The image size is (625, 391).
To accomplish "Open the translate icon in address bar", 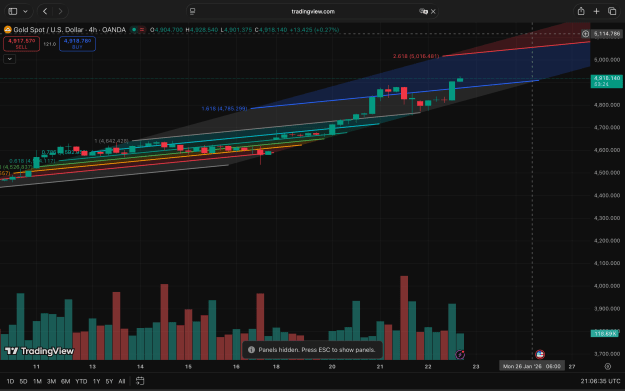I will pyautogui.click(x=423, y=11).
